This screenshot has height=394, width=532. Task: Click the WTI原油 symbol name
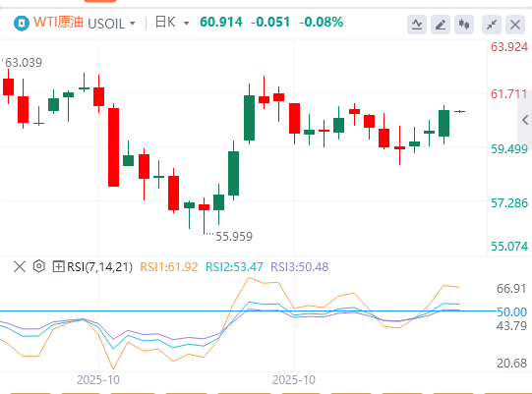tap(58, 23)
